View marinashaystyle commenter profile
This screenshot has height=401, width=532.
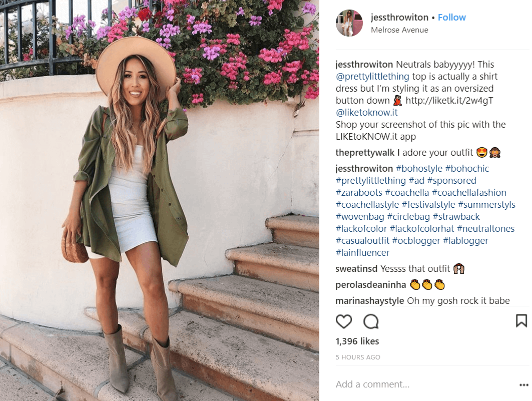click(369, 301)
